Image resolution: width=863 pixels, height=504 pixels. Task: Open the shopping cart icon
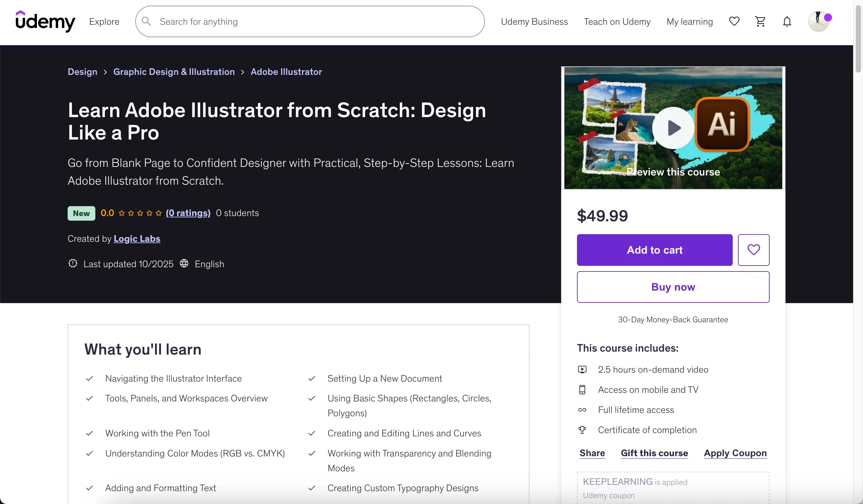[x=760, y=21]
